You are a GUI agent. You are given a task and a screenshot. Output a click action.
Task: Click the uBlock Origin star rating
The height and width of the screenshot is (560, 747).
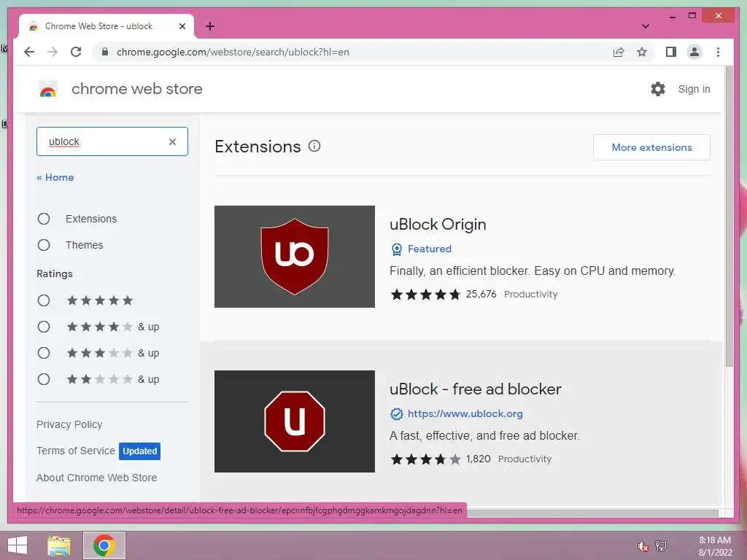425,295
